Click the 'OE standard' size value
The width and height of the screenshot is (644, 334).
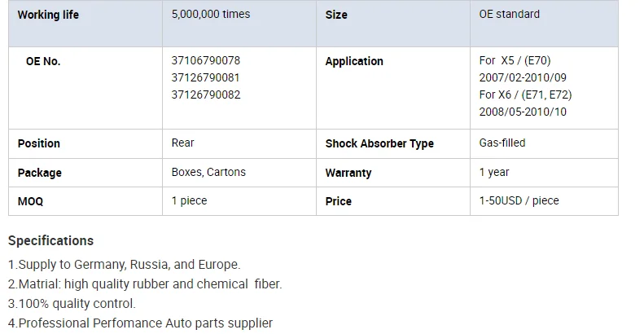pos(510,14)
